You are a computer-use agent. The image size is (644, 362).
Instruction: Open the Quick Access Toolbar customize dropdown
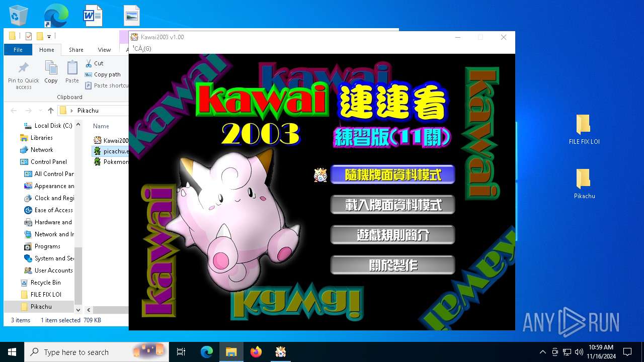pyautogui.click(x=49, y=36)
